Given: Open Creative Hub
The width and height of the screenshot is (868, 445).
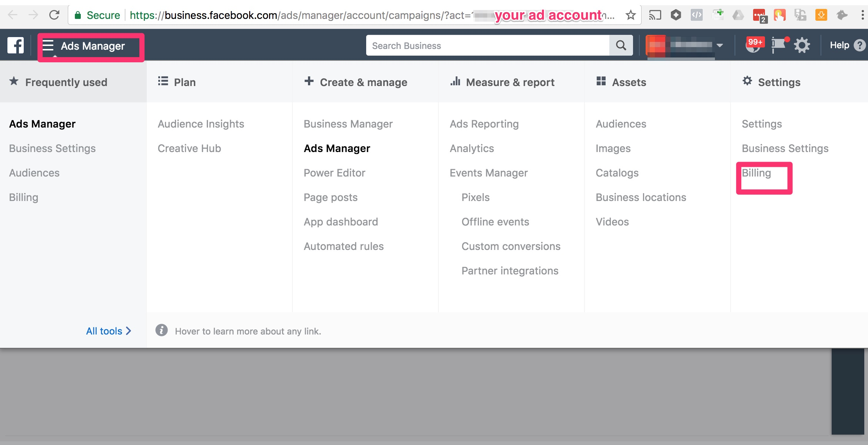Looking at the screenshot, I should (x=189, y=148).
